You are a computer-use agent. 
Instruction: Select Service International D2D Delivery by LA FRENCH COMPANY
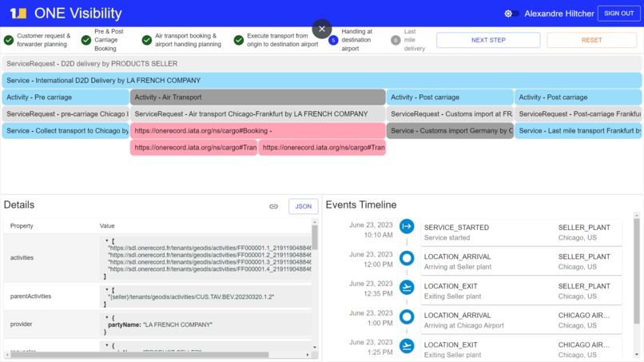pyautogui.click(x=321, y=81)
